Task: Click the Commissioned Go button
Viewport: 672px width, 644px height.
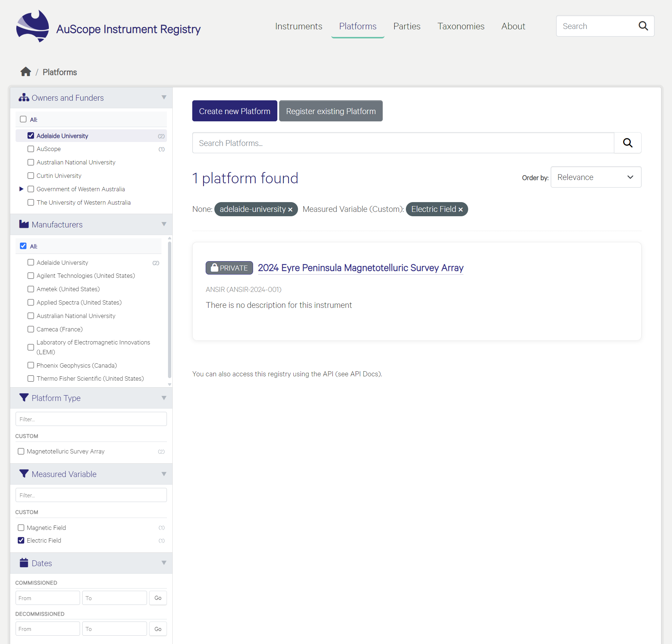Action: click(158, 598)
